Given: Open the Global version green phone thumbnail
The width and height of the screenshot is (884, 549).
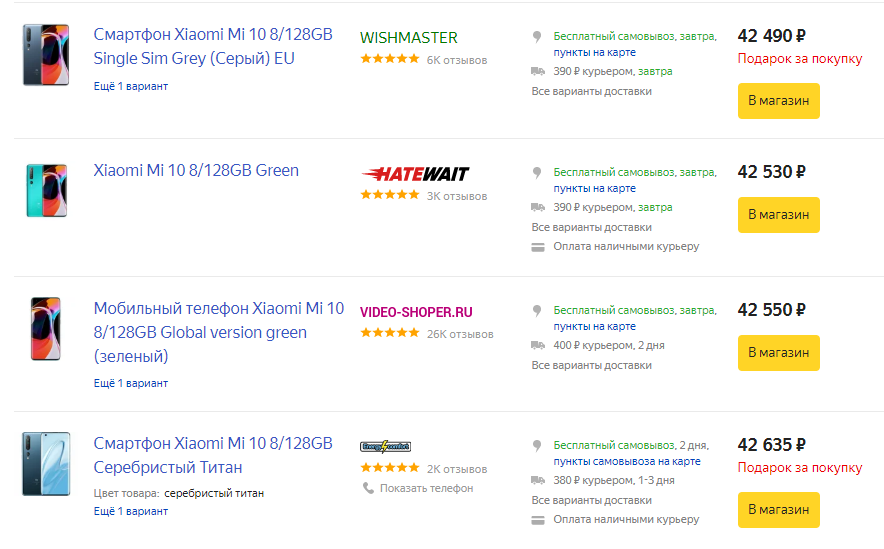Looking at the screenshot, I should [x=46, y=329].
